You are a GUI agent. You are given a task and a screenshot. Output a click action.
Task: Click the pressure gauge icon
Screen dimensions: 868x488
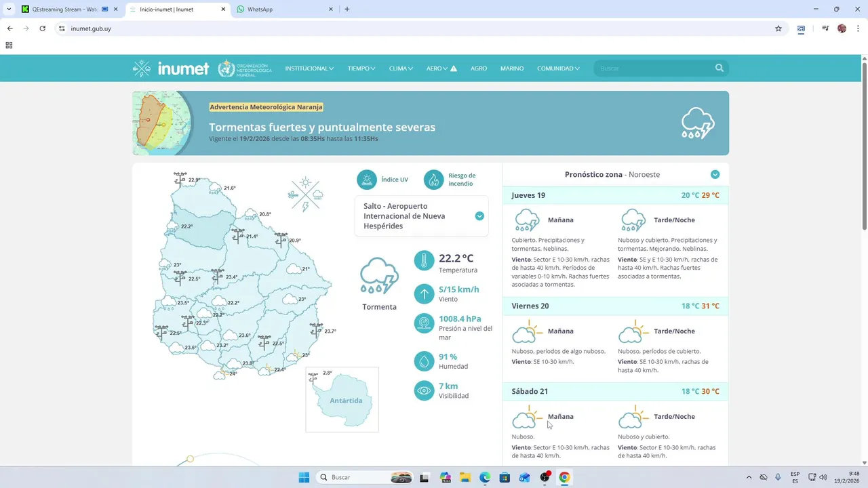(424, 323)
